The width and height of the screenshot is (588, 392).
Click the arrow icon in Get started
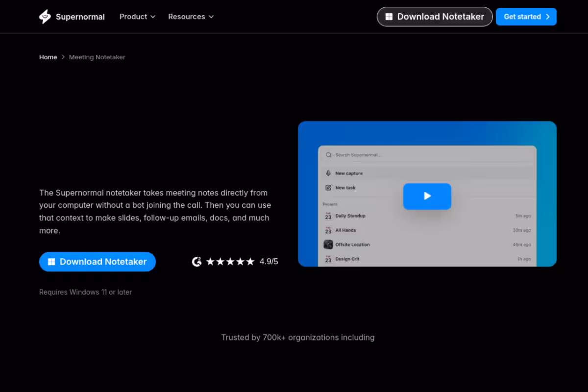(548, 17)
